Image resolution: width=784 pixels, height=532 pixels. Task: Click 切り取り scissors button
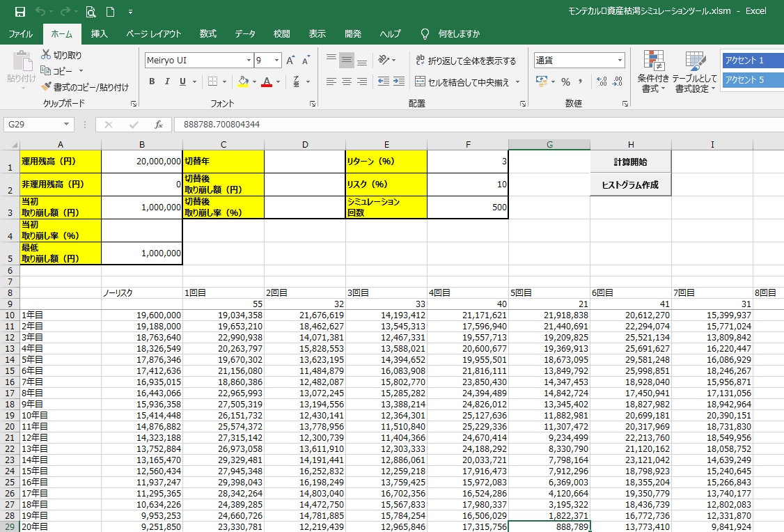61,55
